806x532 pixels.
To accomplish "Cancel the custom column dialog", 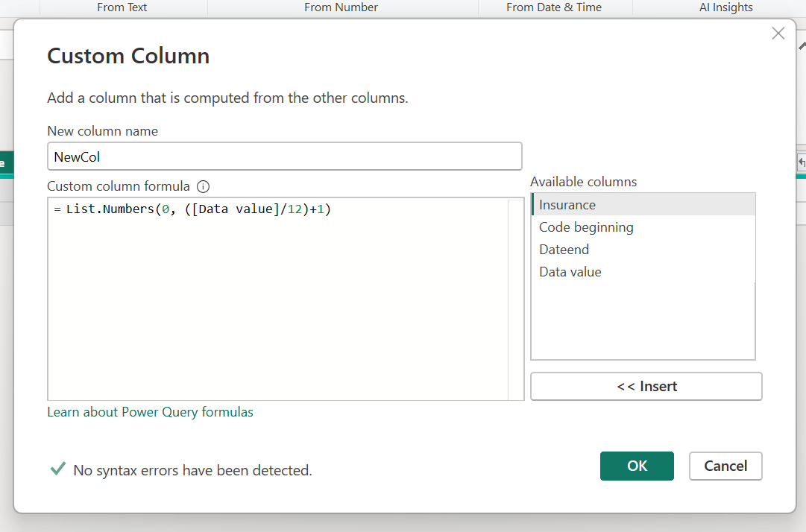I will click(x=725, y=466).
